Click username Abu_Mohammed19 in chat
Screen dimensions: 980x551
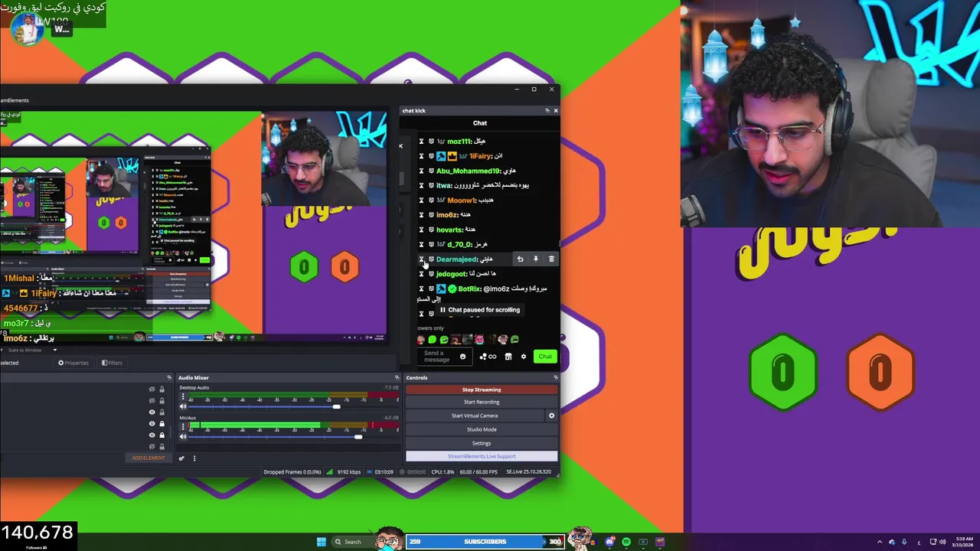point(468,171)
